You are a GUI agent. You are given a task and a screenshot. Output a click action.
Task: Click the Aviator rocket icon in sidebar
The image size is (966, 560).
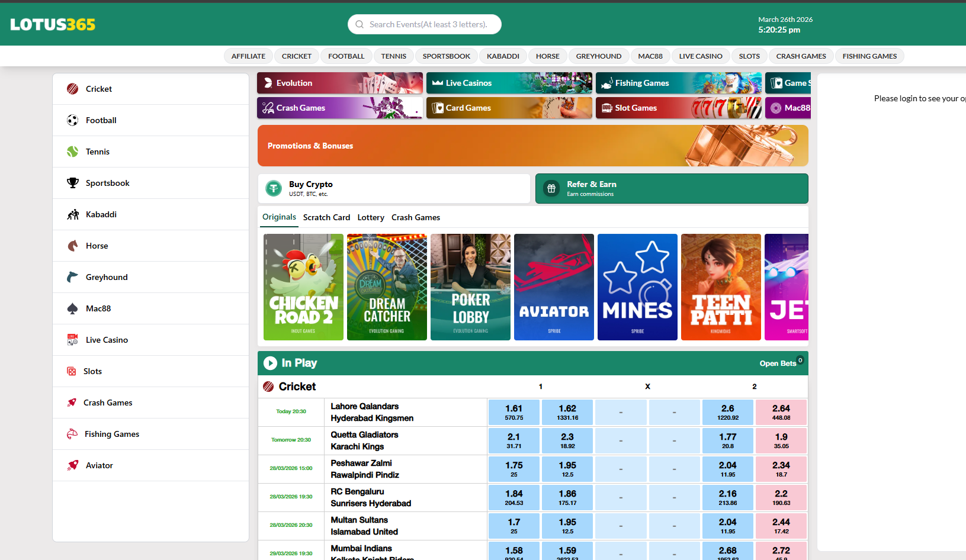click(x=72, y=465)
